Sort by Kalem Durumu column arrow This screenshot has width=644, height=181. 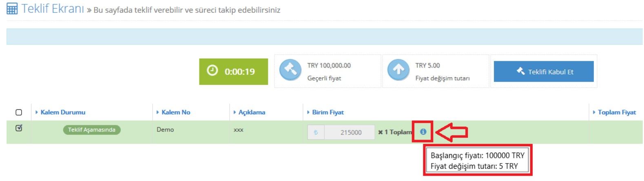pyautogui.click(x=37, y=112)
